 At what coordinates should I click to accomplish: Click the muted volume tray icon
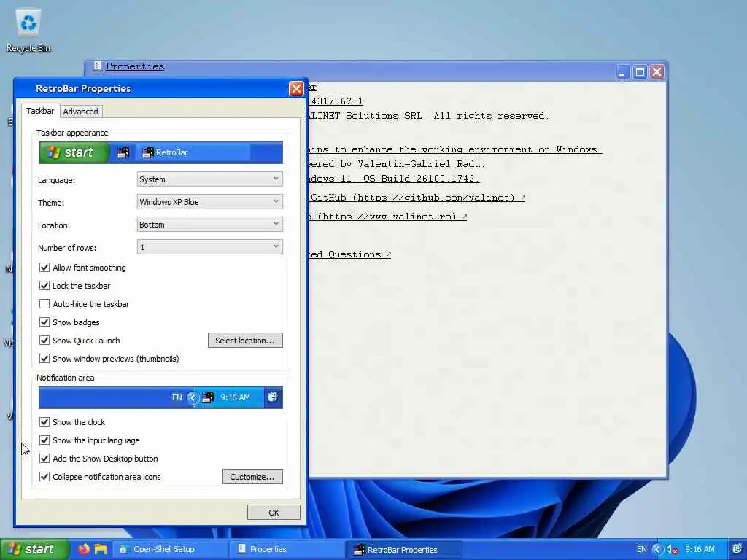672,550
